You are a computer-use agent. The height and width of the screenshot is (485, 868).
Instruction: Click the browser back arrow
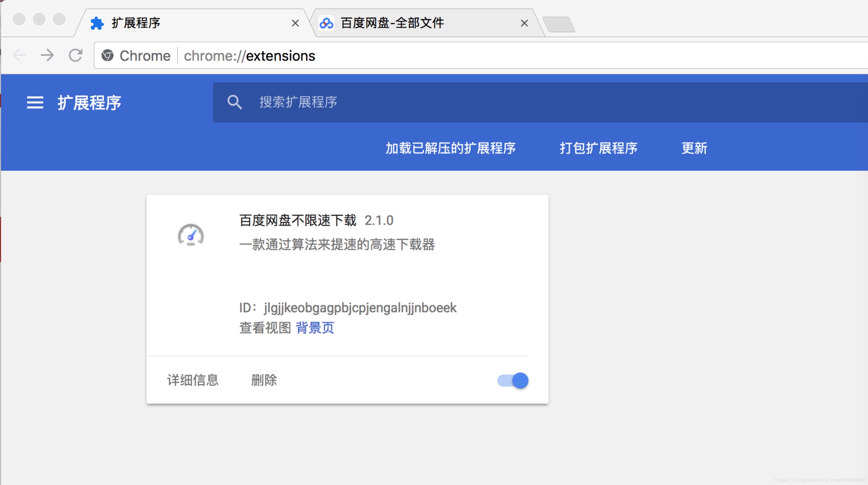click(x=19, y=55)
